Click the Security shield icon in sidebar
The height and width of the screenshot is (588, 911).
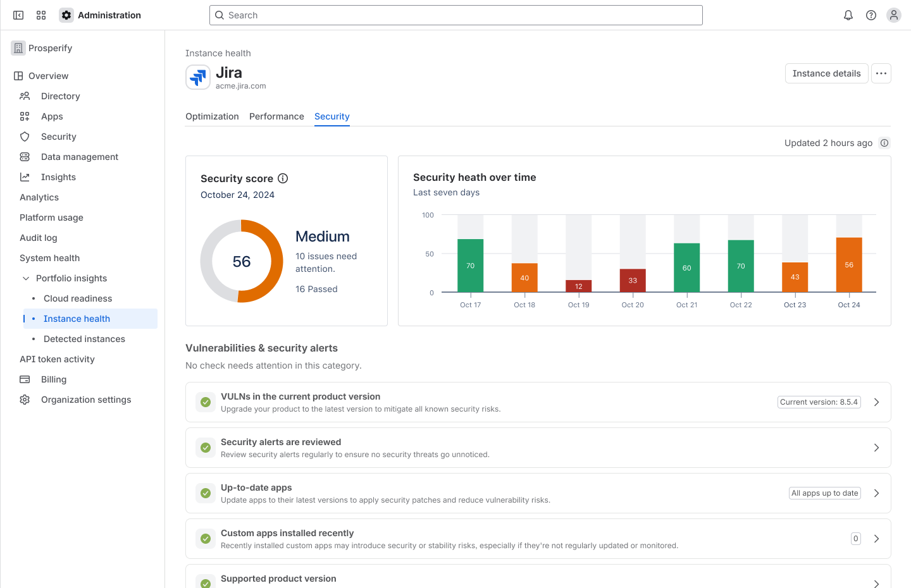pyautogui.click(x=24, y=136)
